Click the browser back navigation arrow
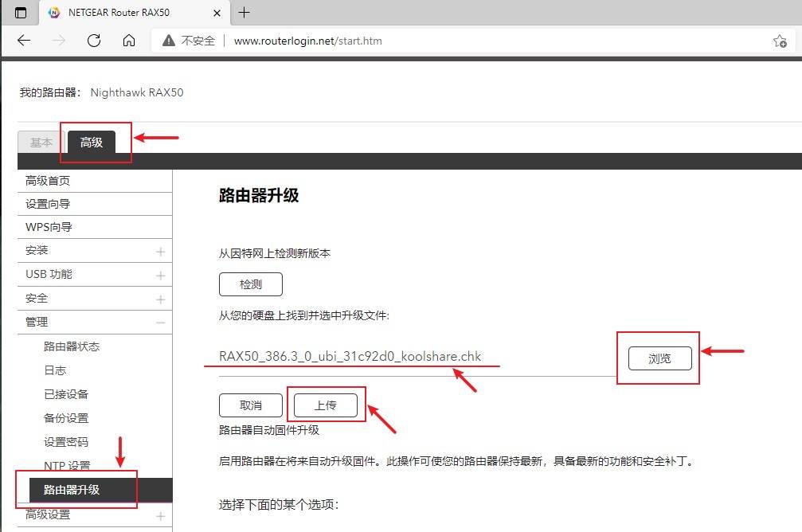 (x=24, y=41)
